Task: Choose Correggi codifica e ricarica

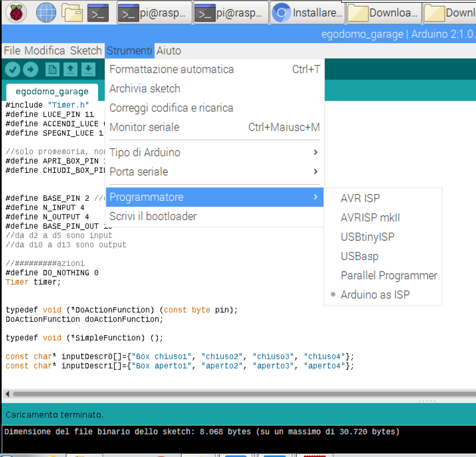Action: click(x=214, y=108)
